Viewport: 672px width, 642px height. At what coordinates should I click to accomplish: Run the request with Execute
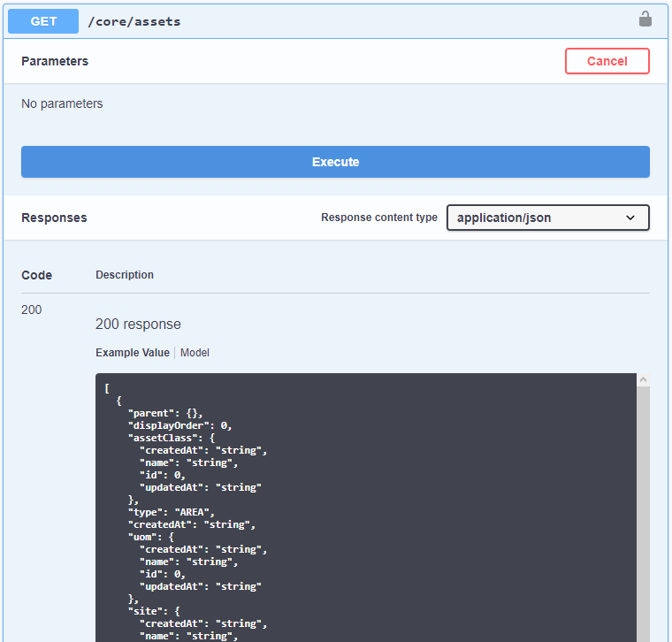[x=335, y=162]
